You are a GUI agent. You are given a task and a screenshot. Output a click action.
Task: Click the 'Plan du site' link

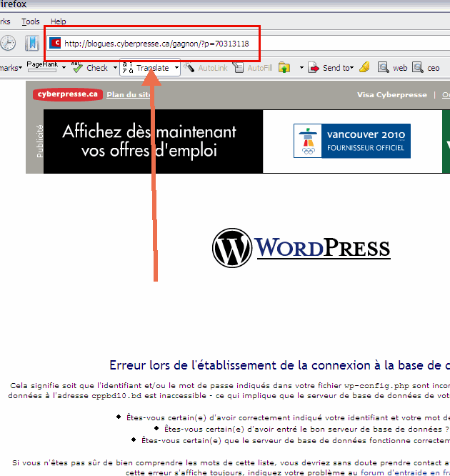(x=129, y=95)
